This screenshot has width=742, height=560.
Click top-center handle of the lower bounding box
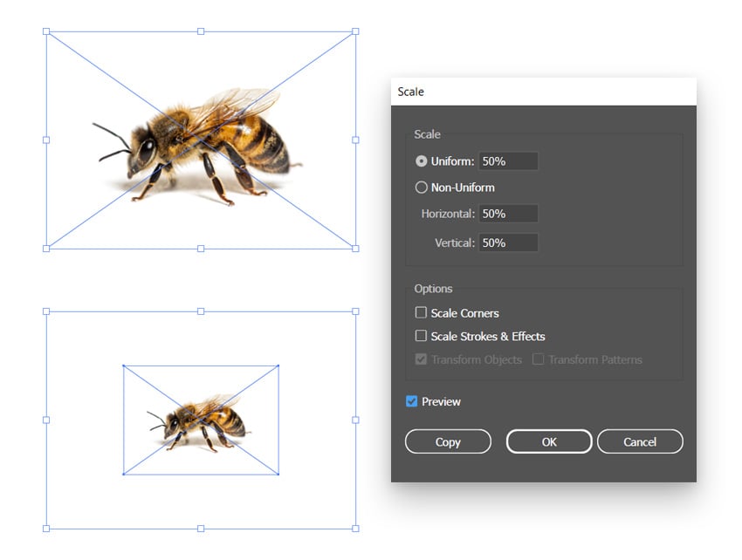tap(201, 311)
